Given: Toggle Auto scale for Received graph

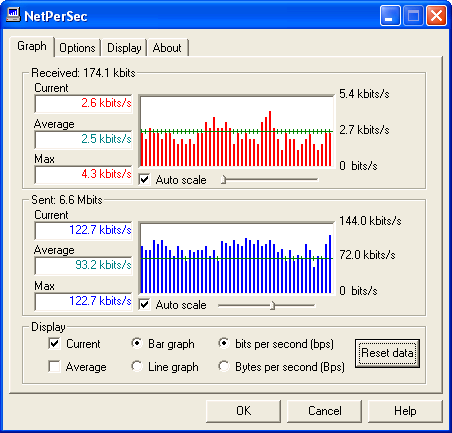Looking at the screenshot, I should [144, 180].
